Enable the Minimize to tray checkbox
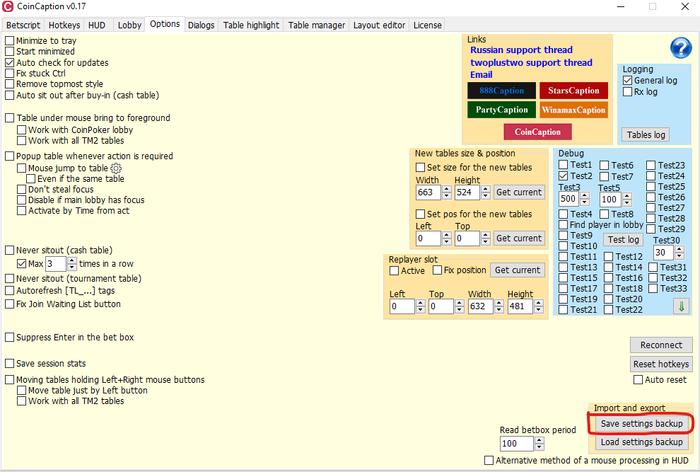Image resolution: width=700 pixels, height=472 pixels. (10, 41)
